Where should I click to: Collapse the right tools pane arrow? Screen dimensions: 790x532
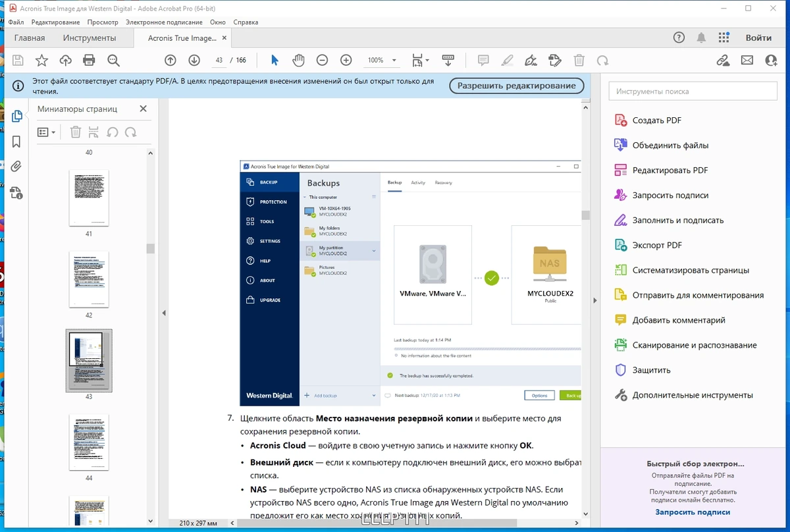tap(594, 300)
